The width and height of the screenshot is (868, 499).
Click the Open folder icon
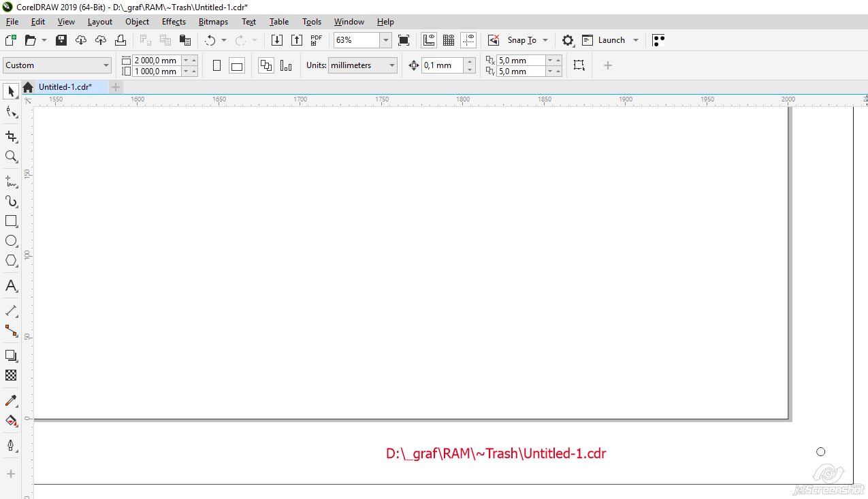[30, 40]
